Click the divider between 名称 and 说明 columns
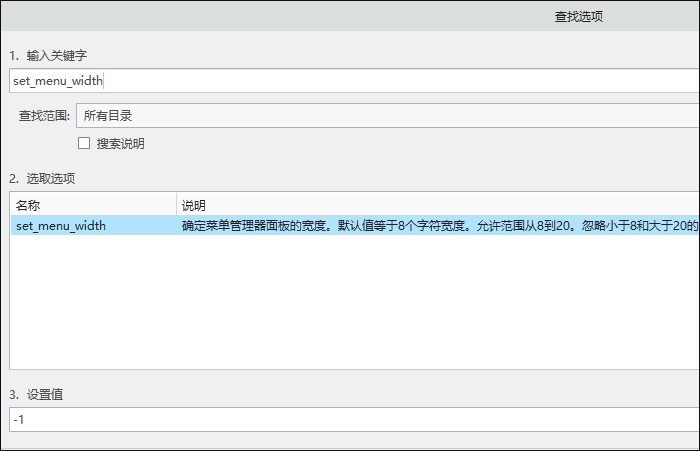 coord(176,205)
